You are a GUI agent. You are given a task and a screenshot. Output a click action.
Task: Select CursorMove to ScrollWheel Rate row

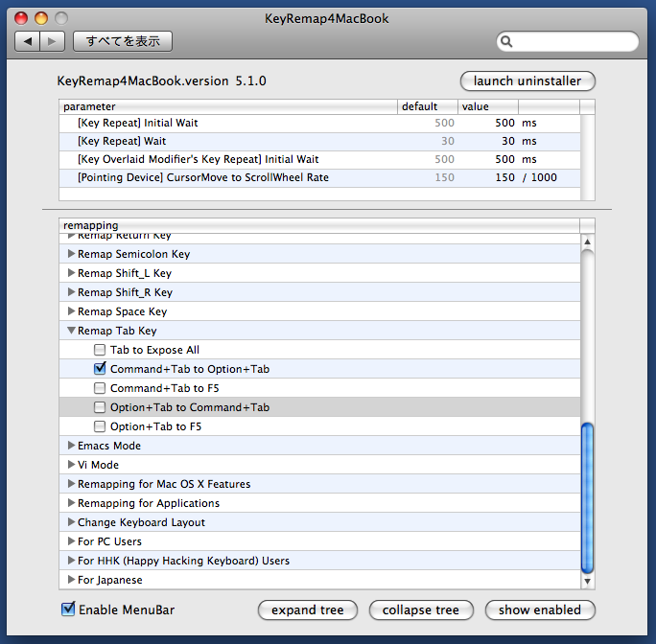[319, 177]
